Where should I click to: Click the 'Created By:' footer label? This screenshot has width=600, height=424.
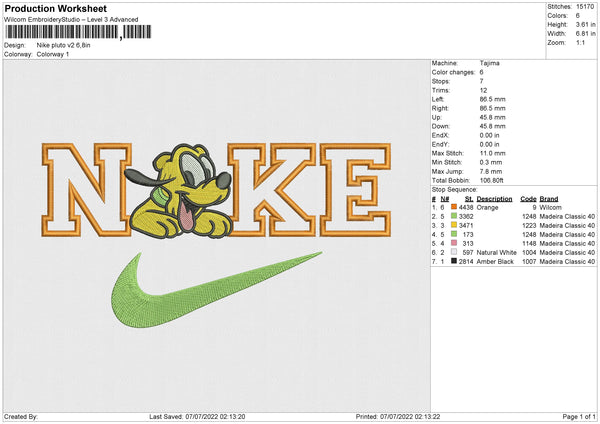pyautogui.click(x=21, y=416)
